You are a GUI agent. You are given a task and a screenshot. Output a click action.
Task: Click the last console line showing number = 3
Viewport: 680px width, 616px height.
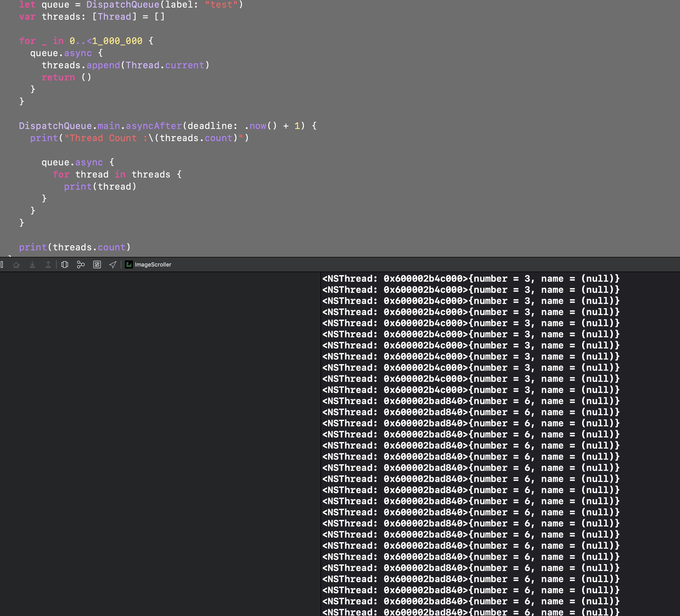(x=471, y=390)
